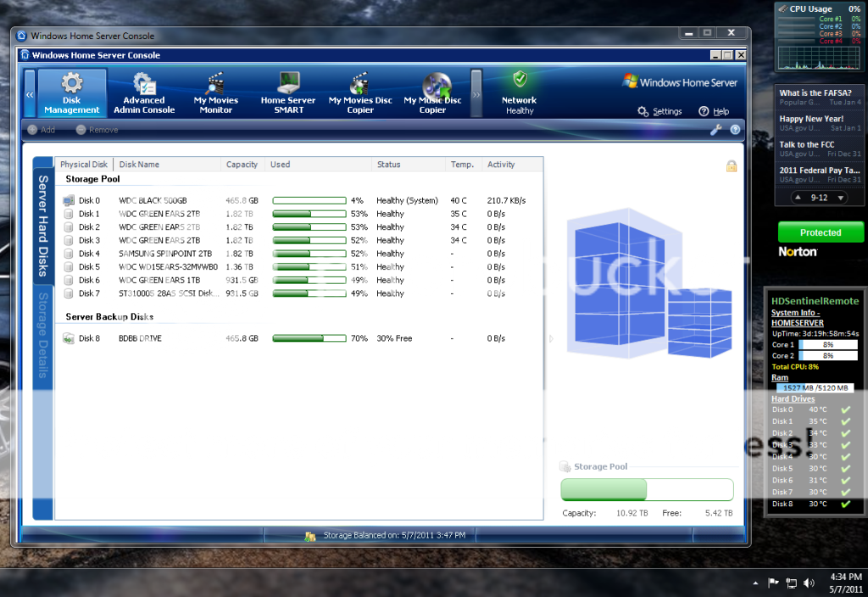This screenshot has width=868, height=597.
Task: Sort the disk list by the Capacity column
Action: click(x=242, y=165)
